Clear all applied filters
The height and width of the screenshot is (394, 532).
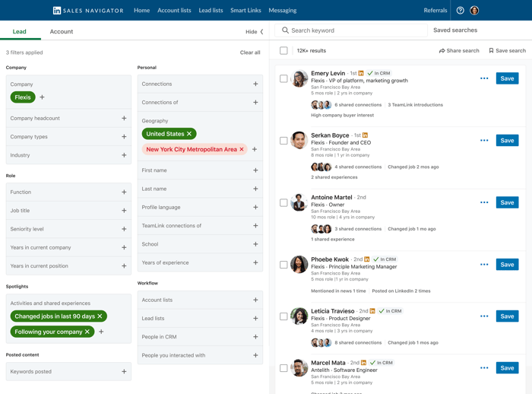coord(250,52)
